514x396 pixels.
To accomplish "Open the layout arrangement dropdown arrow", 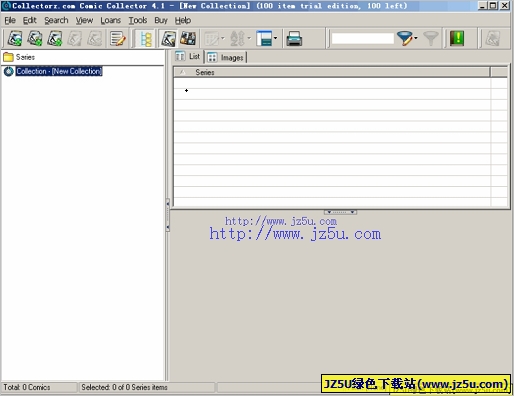I will (x=275, y=38).
